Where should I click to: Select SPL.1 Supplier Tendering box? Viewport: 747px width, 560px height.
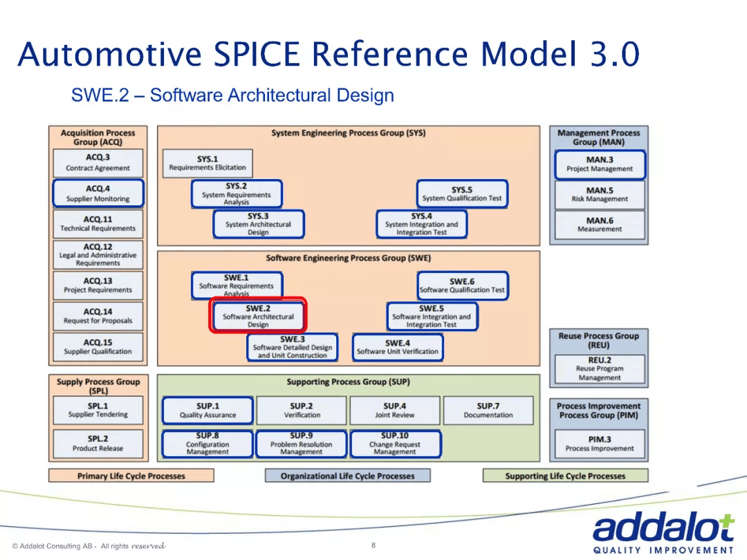[98, 411]
